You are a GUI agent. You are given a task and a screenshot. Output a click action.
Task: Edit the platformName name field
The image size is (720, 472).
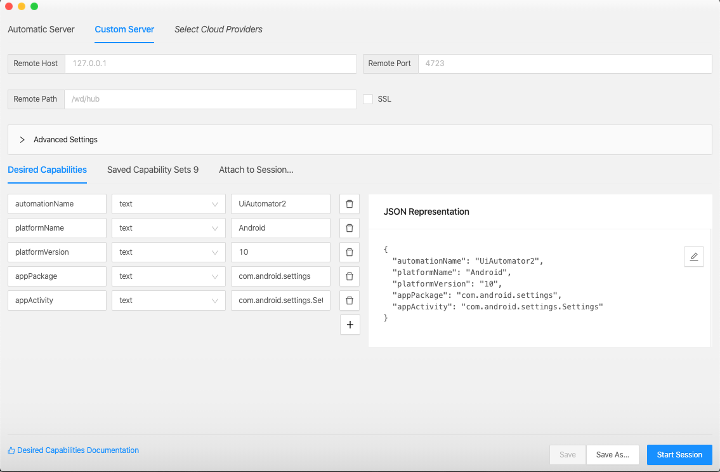[57, 228]
